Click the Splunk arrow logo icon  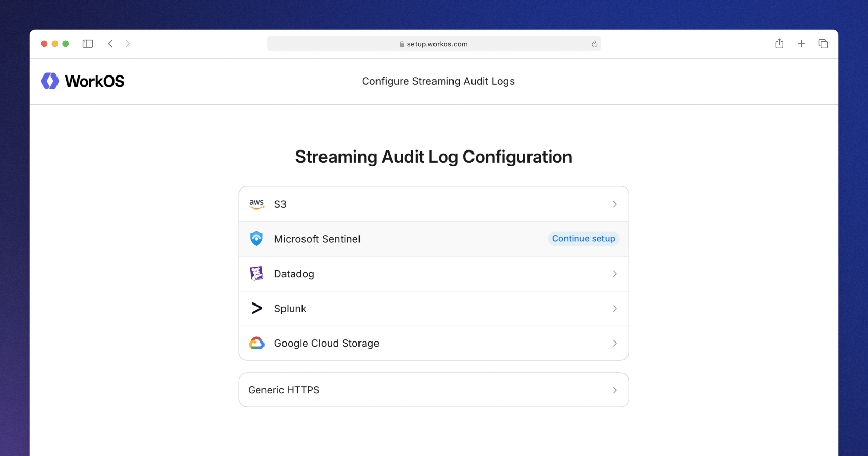point(257,308)
